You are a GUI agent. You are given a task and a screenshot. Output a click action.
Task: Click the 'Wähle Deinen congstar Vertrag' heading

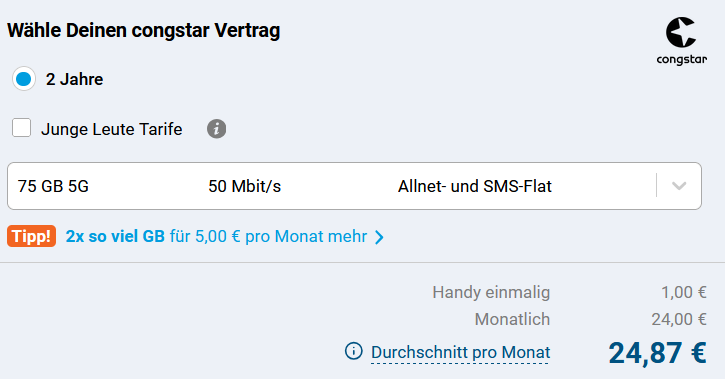[x=144, y=31]
